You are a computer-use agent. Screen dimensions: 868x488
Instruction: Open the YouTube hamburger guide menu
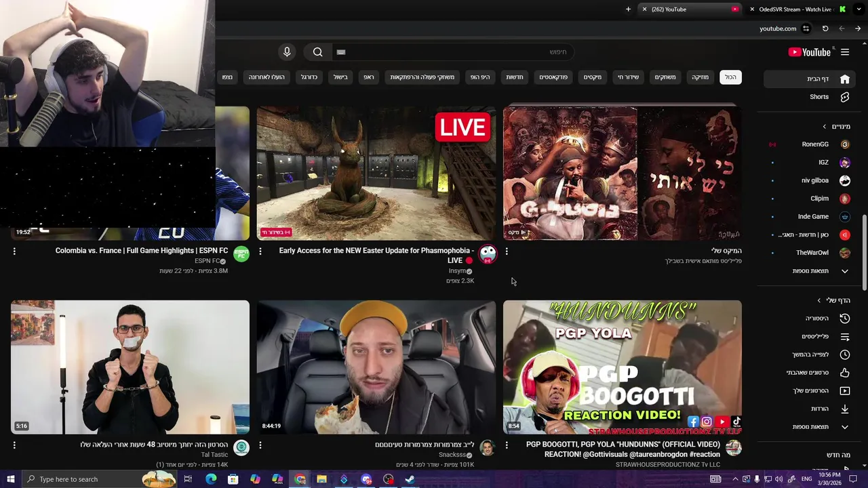845,52
